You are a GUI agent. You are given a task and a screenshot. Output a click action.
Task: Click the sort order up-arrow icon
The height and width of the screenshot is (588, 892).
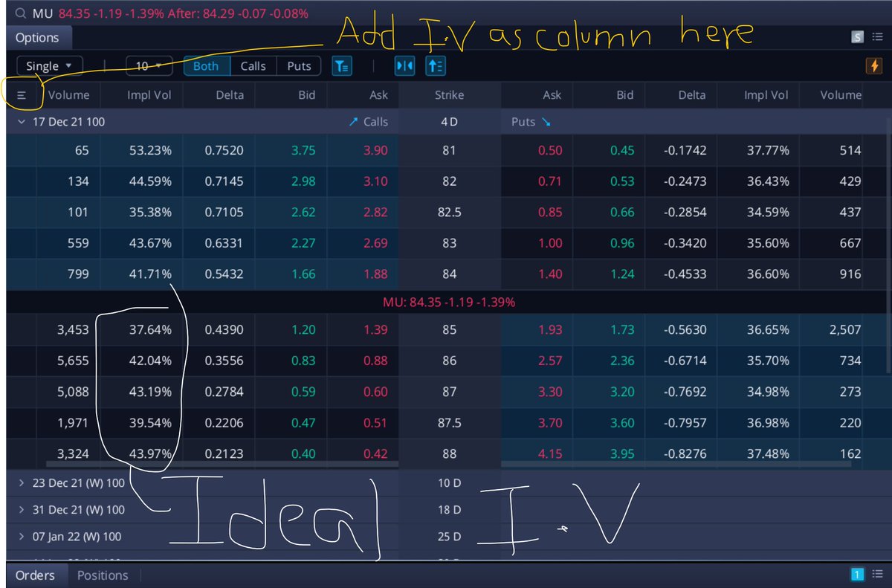click(436, 66)
